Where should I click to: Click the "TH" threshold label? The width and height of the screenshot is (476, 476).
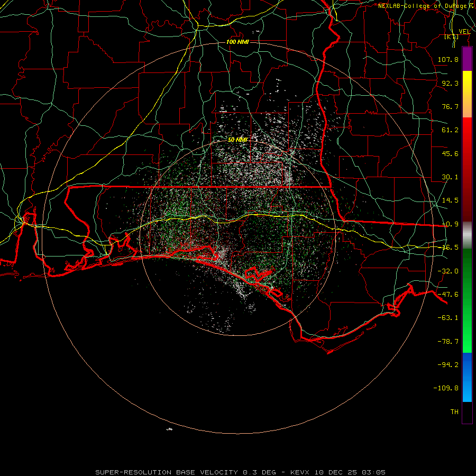pos(454,412)
